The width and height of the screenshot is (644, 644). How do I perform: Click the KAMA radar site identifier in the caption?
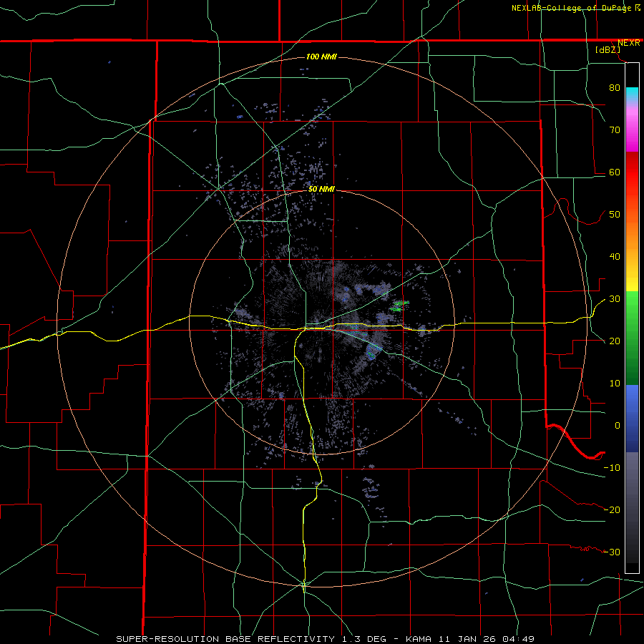point(419,639)
